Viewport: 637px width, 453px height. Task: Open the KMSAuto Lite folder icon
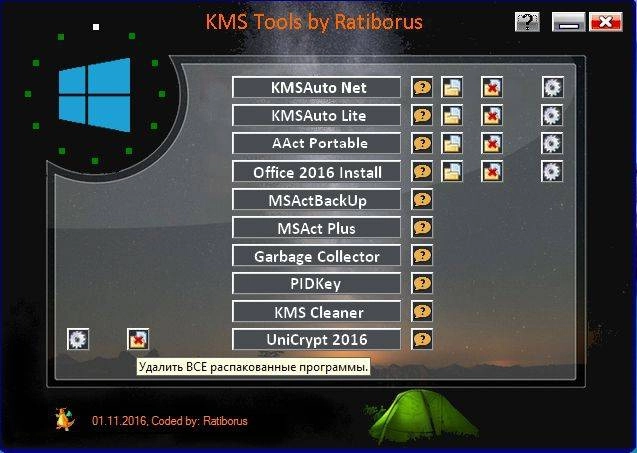click(x=452, y=115)
